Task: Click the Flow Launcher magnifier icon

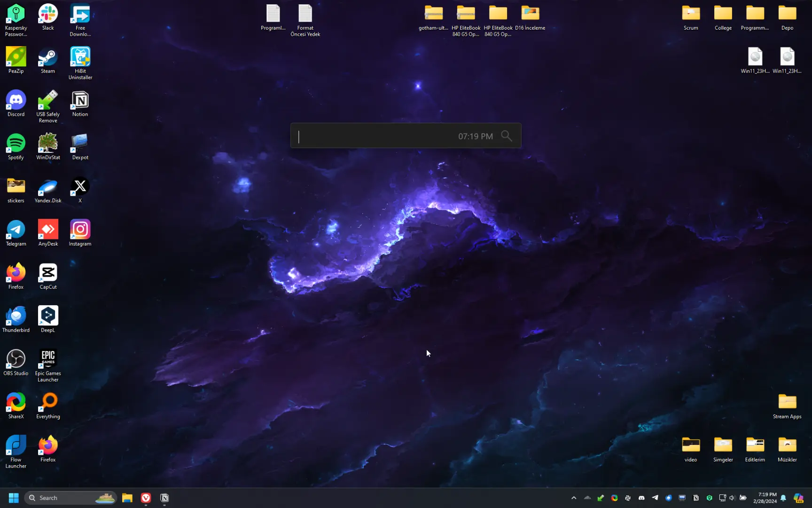Action: click(507, 136)
